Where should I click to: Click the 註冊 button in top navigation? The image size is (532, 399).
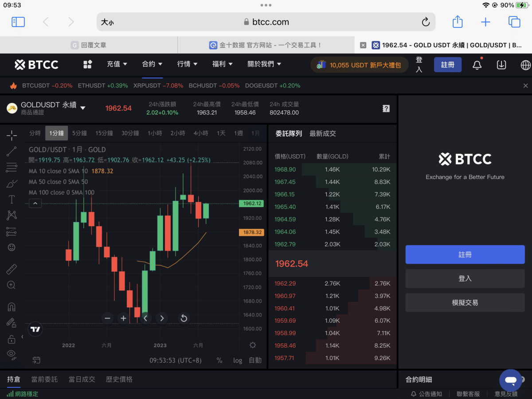pos(448,65)
